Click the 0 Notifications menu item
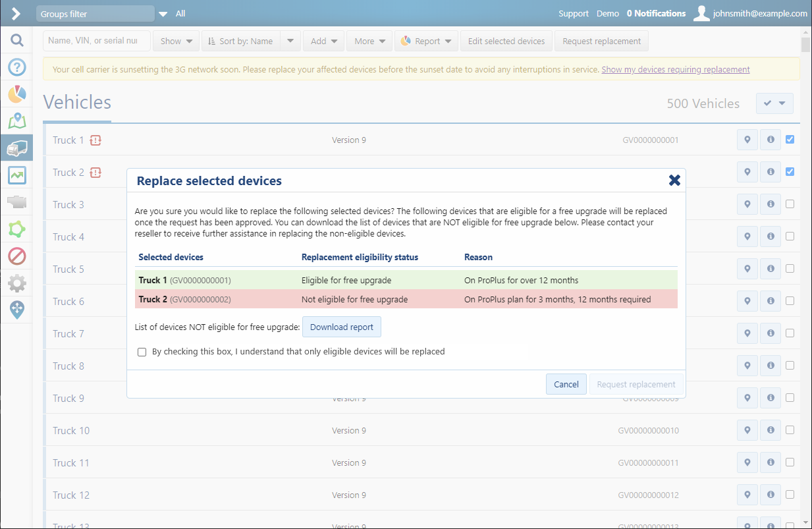Screen dimensions: 812x529 (655, 14)
